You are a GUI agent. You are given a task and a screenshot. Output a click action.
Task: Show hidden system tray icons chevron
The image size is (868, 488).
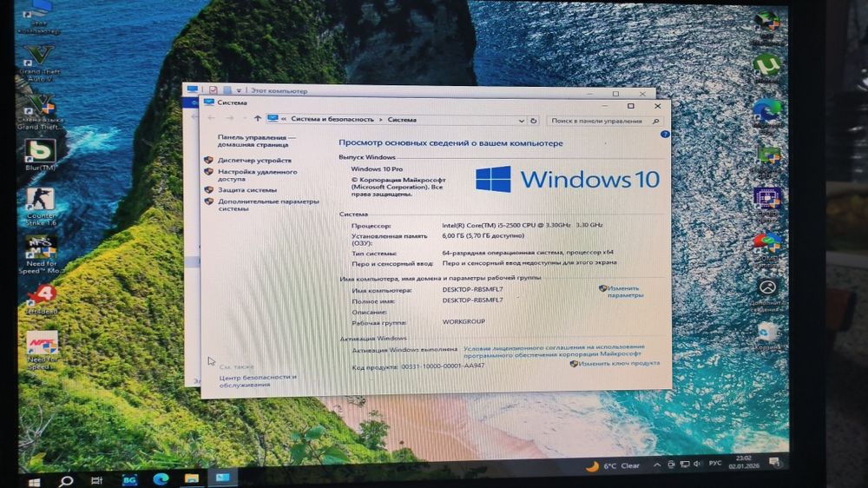click(x=656, y=465)
